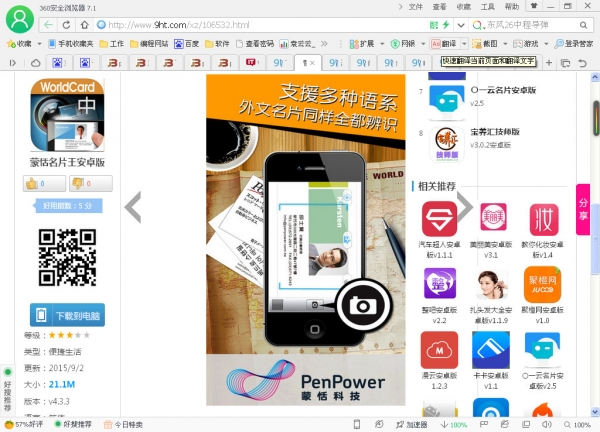Open the 汽车超人安卓版 app link
The height and width of the screenshot is (432, 600).
click(x=439, y=230)
